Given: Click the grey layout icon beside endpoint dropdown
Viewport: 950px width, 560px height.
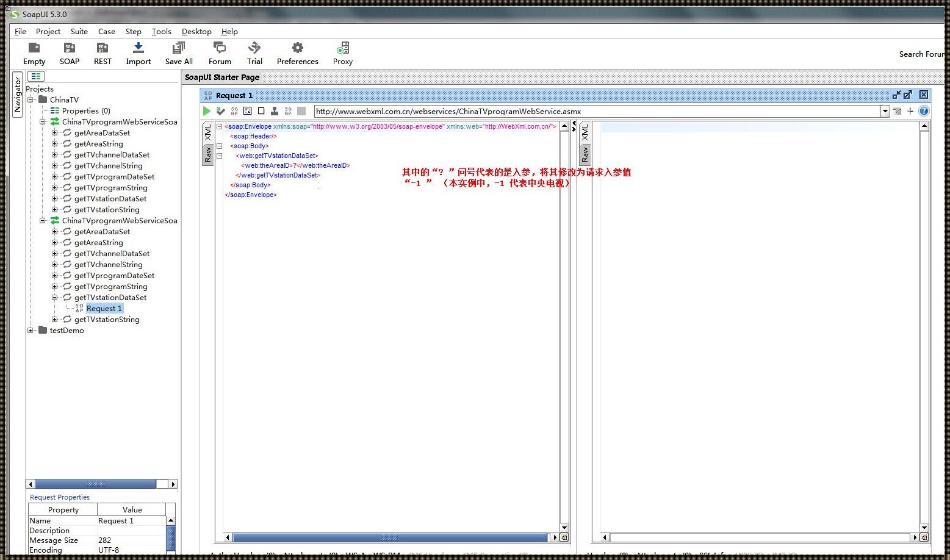Looking at the screenshot, I should click(897, 111).
